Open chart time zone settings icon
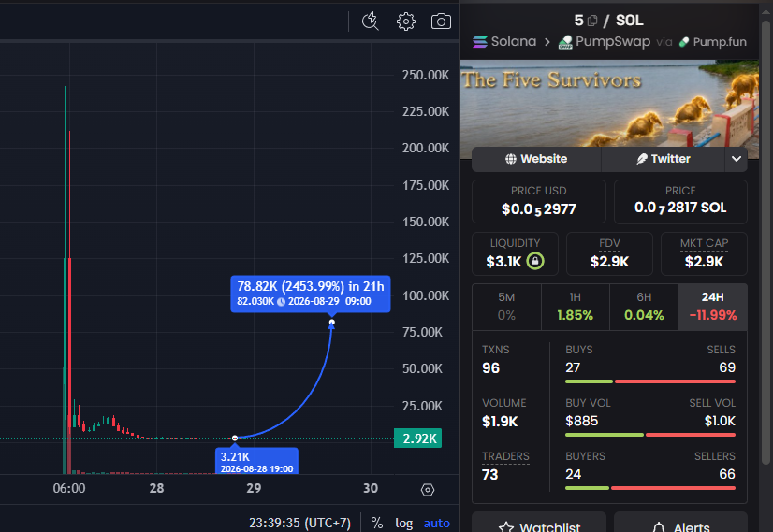The height and width of the screenshot is (532, 773). click(428, 490)
